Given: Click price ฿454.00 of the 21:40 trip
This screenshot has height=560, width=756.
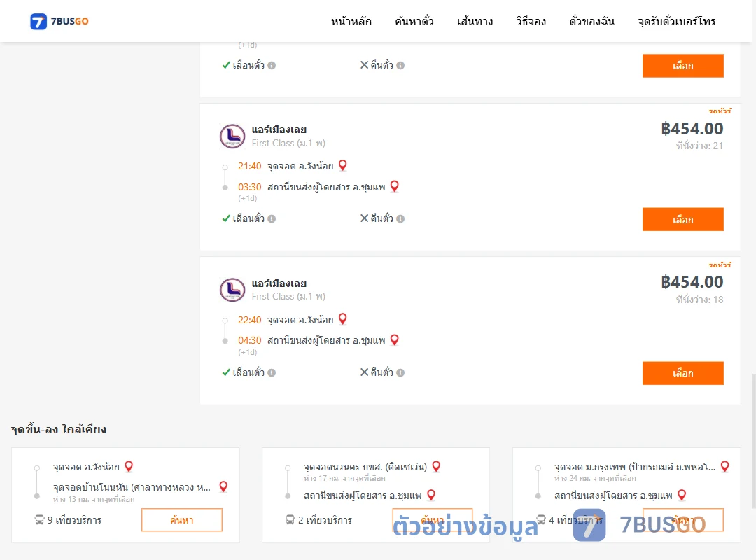Looking at the screenshot, I should [x=692, y=129].
